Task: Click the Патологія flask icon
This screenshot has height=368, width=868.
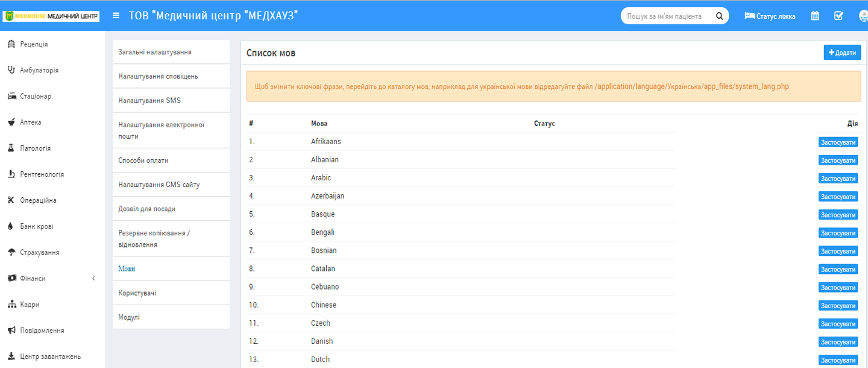Action: (x=11, y=148)
